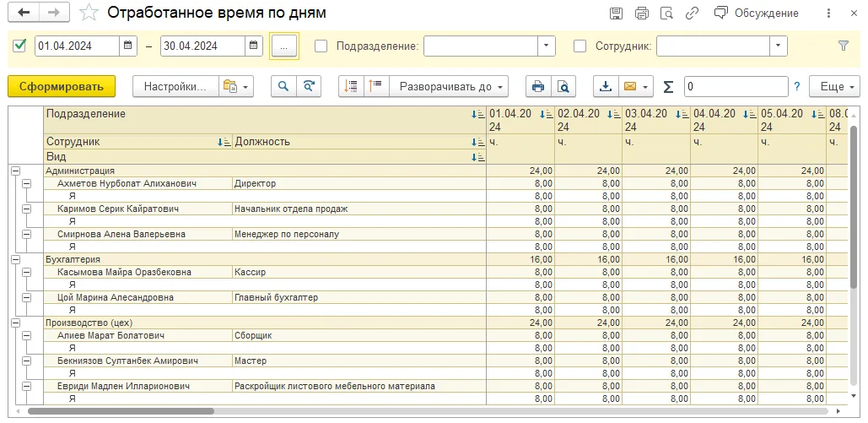Click the download save-to-file icon
868x423 pixels.
click(x=607, y=86)
